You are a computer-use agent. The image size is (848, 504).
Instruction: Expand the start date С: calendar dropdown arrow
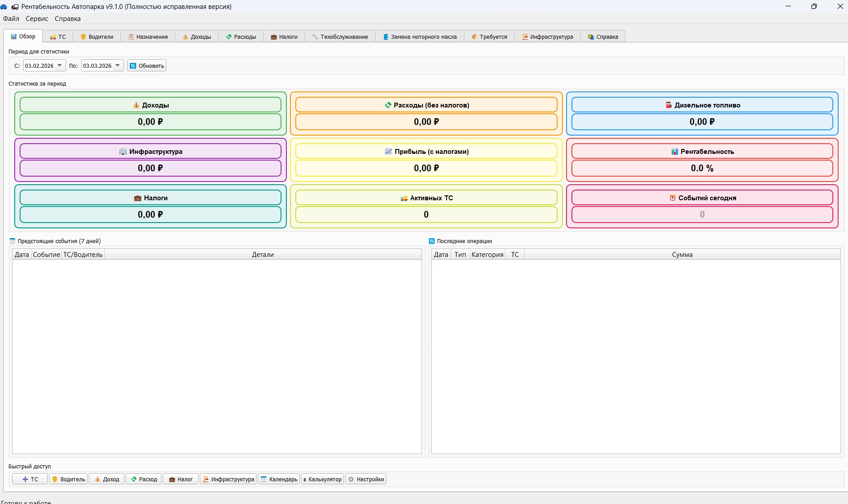coord(60,66)
